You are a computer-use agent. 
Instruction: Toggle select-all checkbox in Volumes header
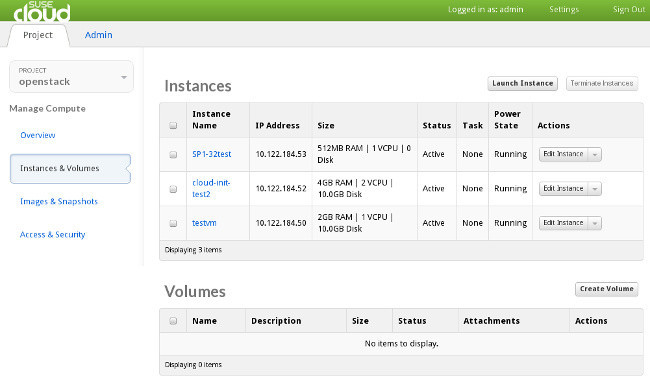(173, 321)
